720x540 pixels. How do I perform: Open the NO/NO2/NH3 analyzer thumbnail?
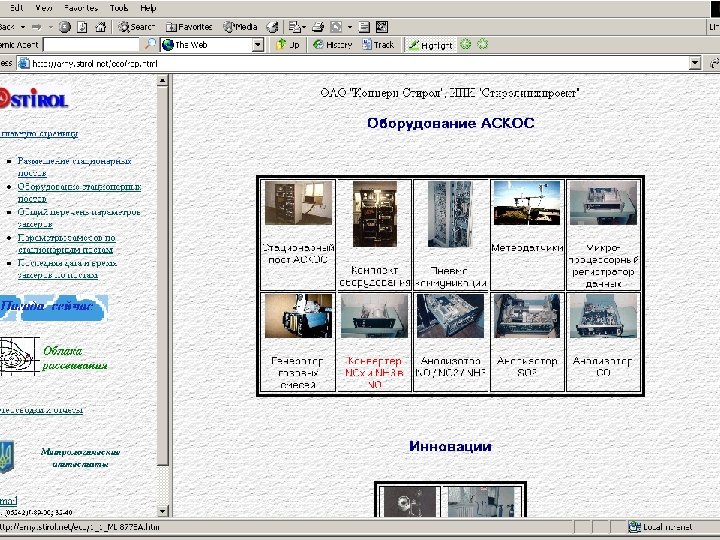450,316
